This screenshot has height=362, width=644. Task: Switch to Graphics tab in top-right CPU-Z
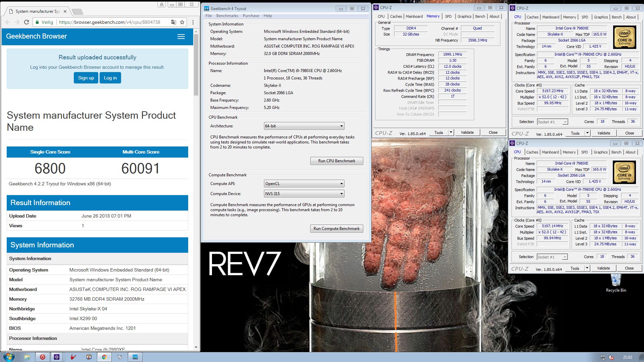tap(601, 17)
